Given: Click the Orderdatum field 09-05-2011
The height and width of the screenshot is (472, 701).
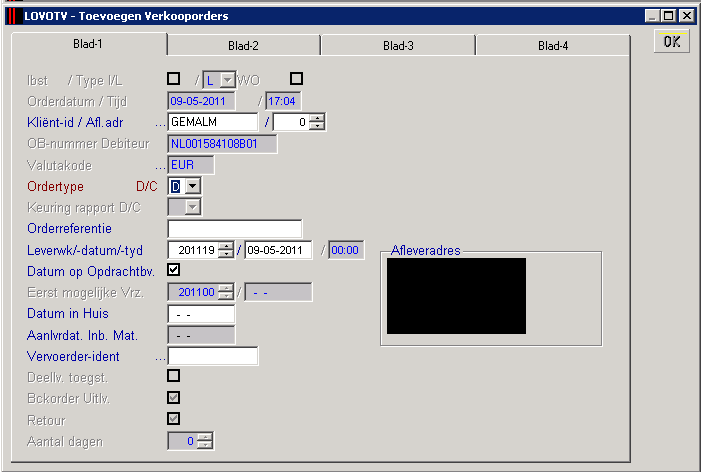Looking at the screenshot, I should 201,101.
